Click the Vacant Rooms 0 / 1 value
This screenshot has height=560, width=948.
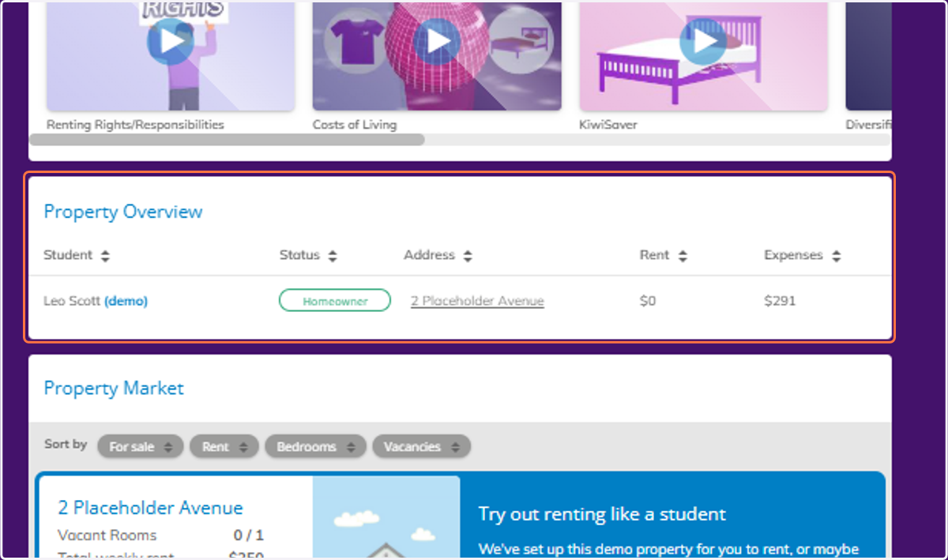(x=249, y=535)
